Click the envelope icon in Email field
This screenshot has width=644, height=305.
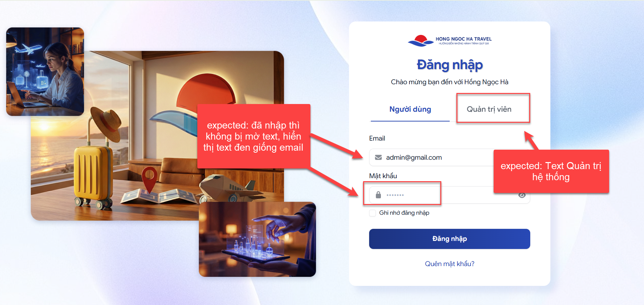(x=378, y=157)
